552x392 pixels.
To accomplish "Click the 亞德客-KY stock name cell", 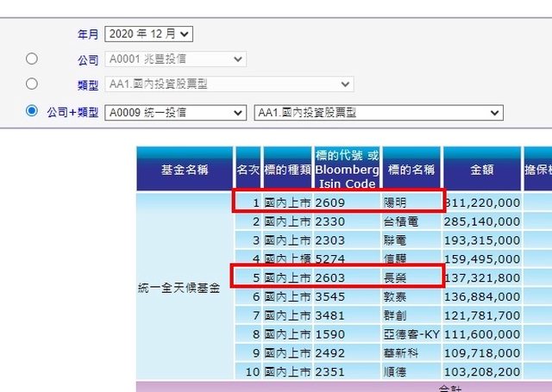I will 411,333.
